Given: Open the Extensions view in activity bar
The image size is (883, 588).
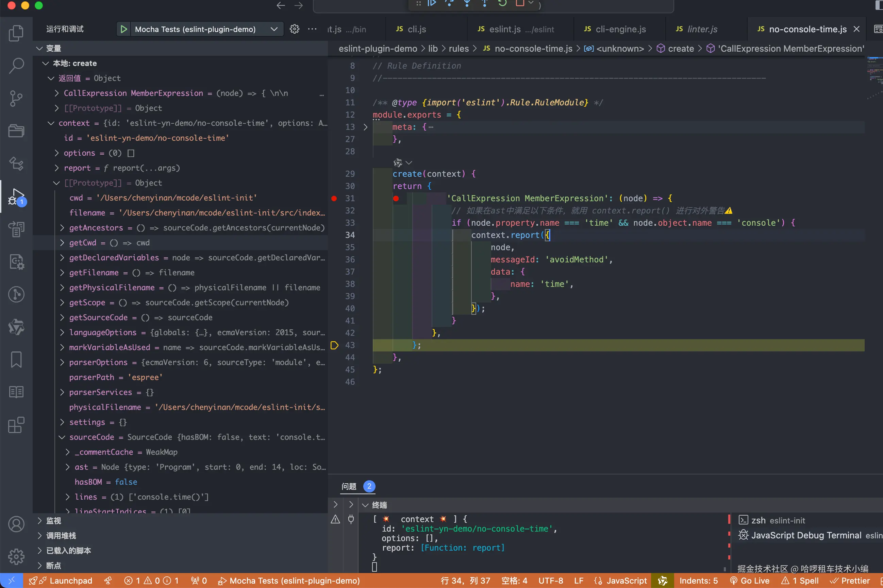Looking at the screenshot, I should tap(16, 425).
